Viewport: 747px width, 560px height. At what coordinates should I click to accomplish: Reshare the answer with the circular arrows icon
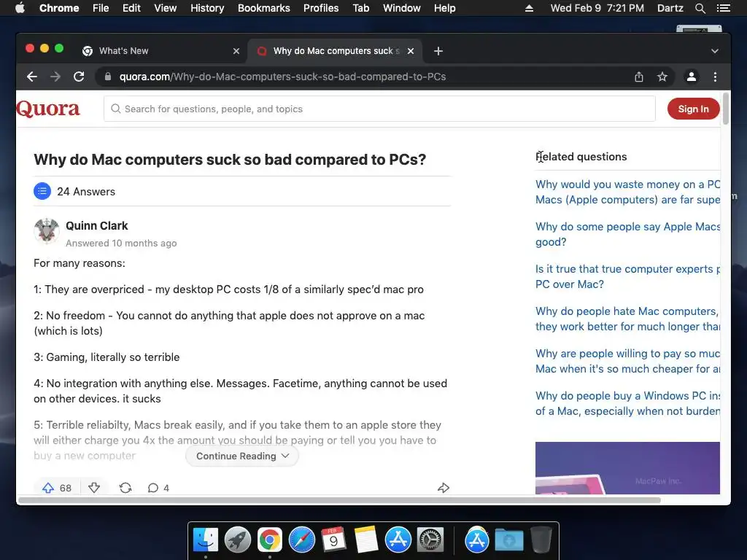click(x=125, y=488)
